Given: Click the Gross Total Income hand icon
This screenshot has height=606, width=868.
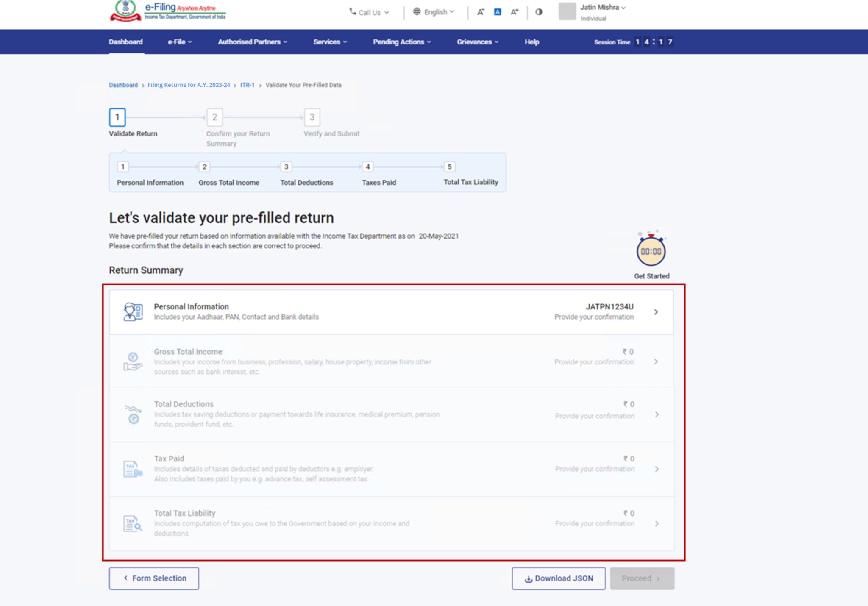Looking at the screenshot, I should (133, 361).
